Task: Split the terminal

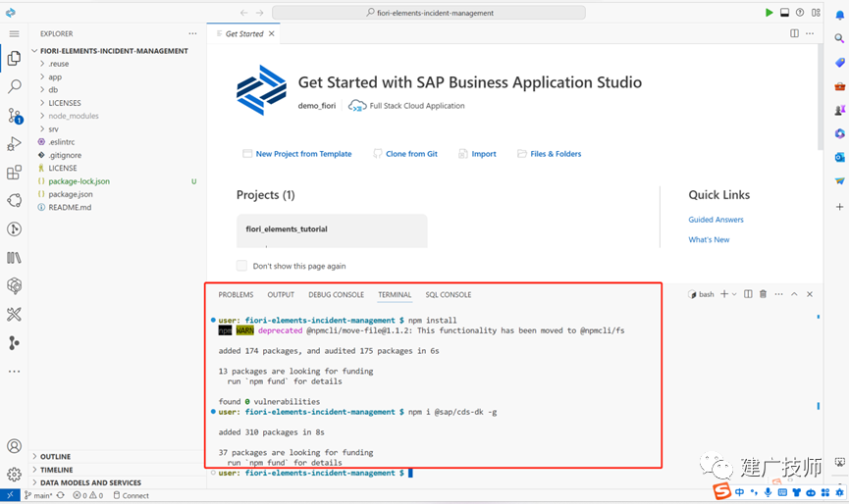Action: [748, 294]
